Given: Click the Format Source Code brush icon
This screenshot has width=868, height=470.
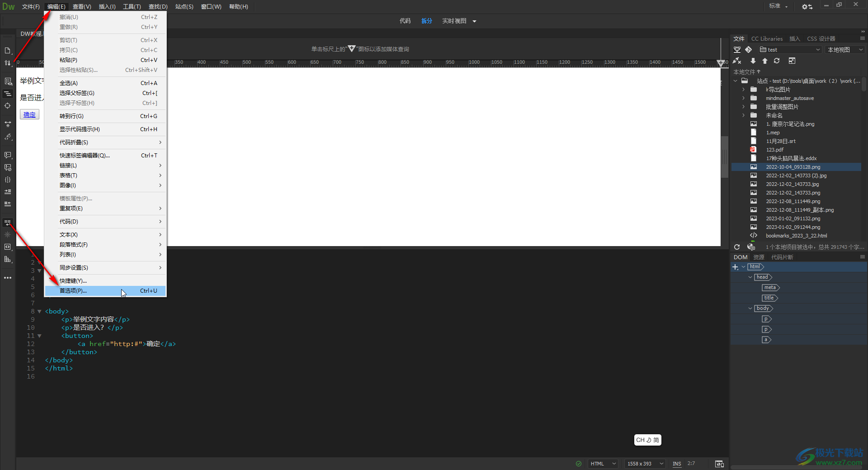Looking at the screenshot, I should (x=8, y=137).
